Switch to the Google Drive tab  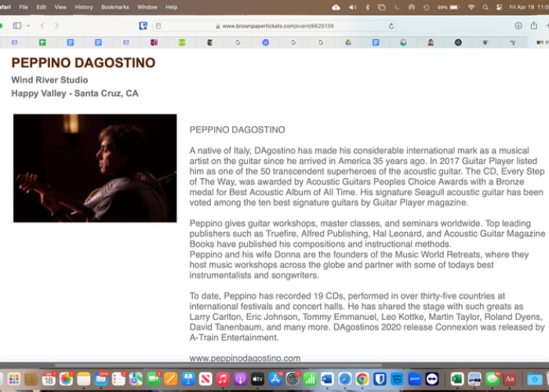348,42
